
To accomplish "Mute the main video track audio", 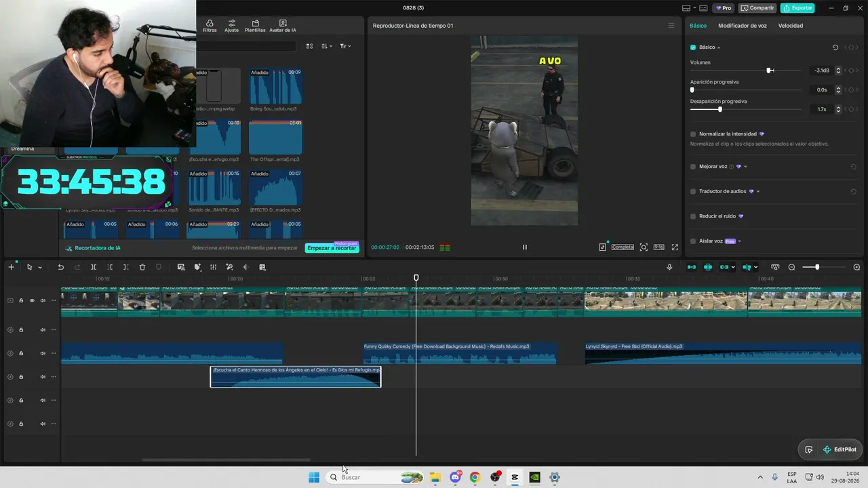I will 43,300.
